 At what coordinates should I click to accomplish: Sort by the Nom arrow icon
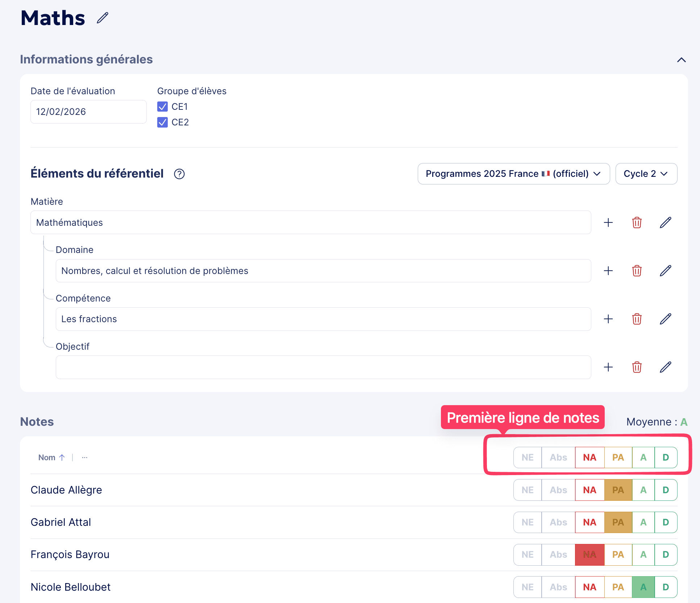pyautogui.click(x=62, y=457)
